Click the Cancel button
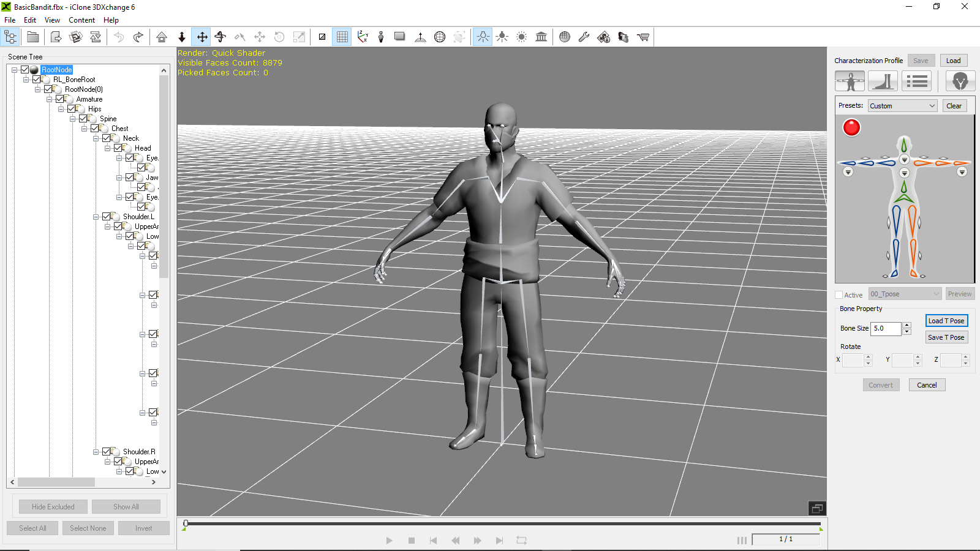The width and height of the screenshot is (980, 551). [927, 385]
